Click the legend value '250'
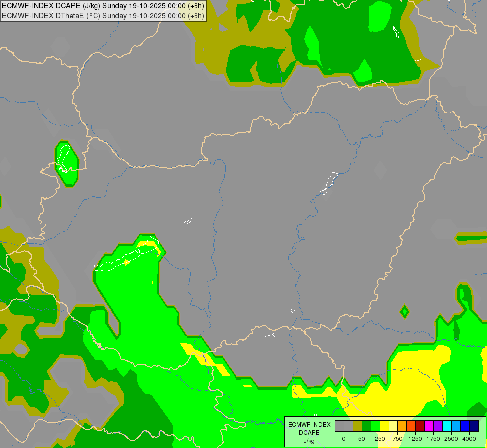The width and height of the screenshot is (487, 448). pos(380,439)
